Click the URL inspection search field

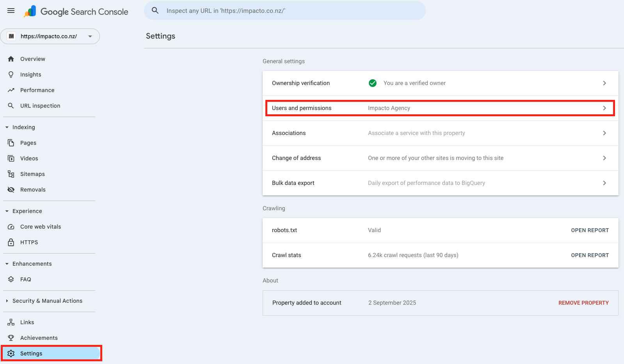tap(289, 11)
